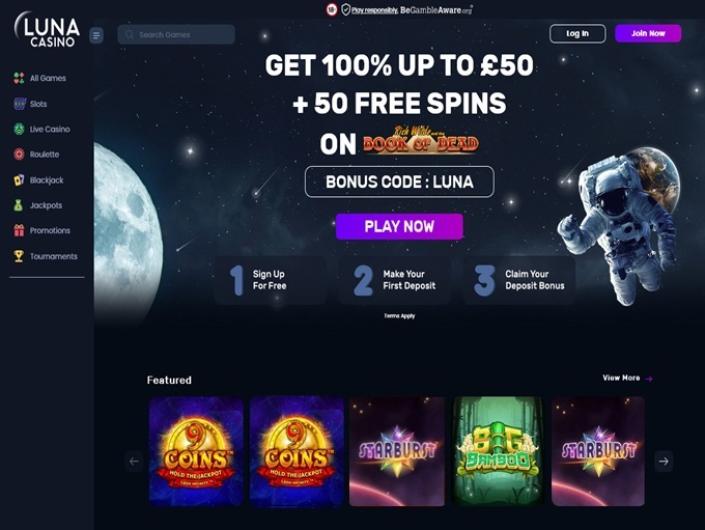Go home via Luna Casino logo
The image size is (705, 530).
tap(47, 29)
